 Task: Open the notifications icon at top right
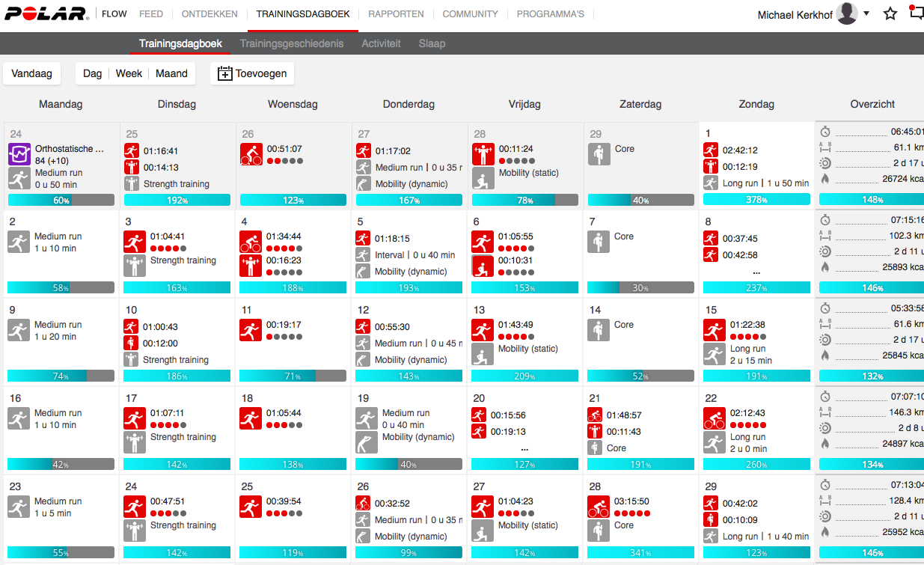[916, 13]
